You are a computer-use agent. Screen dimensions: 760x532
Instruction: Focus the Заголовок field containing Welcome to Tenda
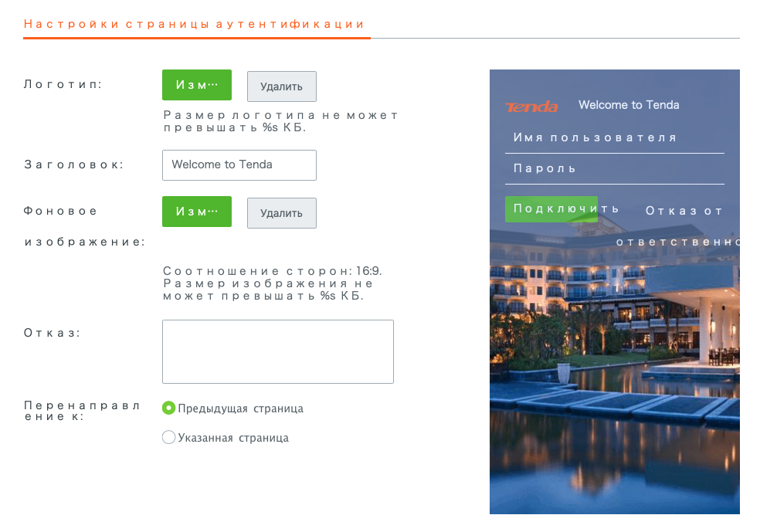[239, 164]
